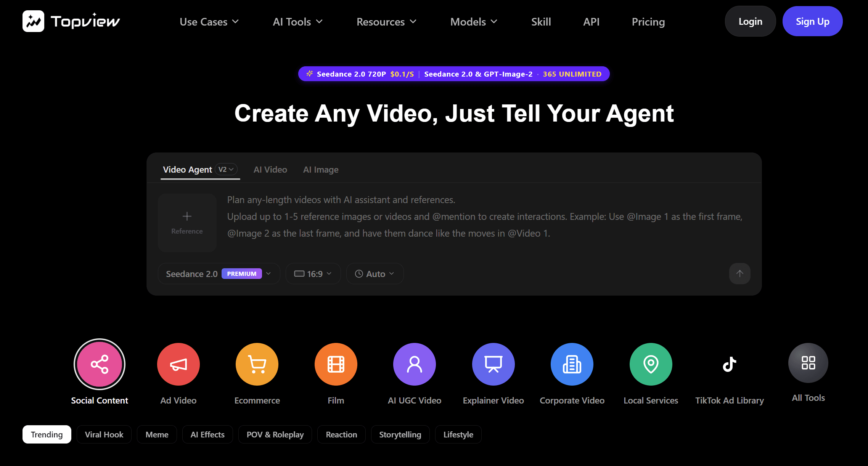Click the 'All Tools' label
868x466 pixels.
pyautogui.click(x=809, y=398)
